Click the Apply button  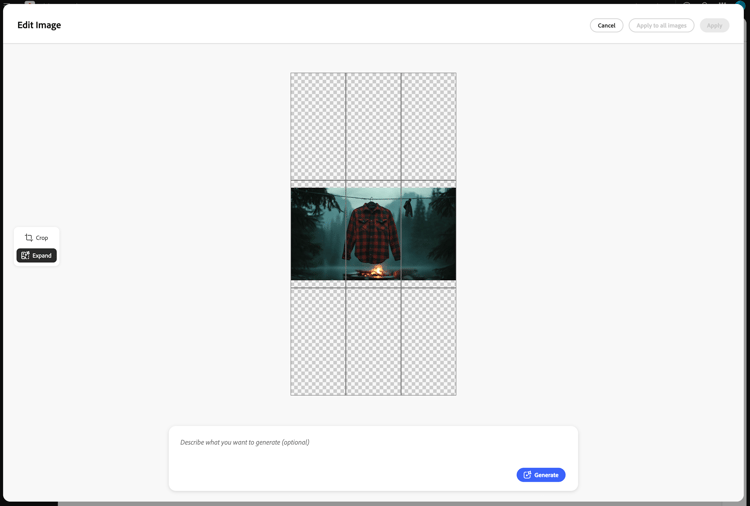click(714, 25)
